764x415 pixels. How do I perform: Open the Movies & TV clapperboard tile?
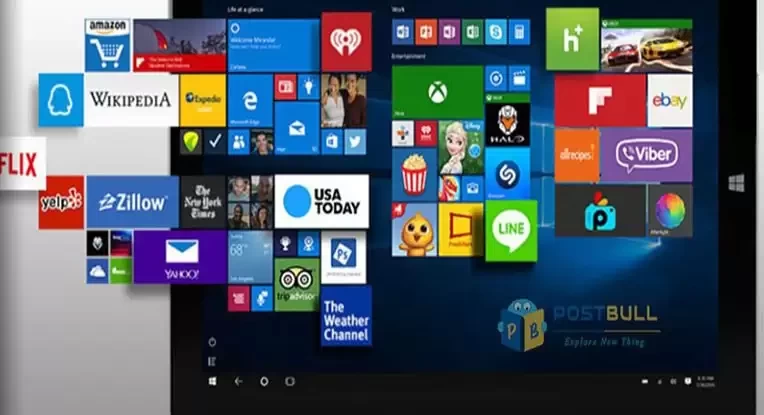(x=519, y=78)
